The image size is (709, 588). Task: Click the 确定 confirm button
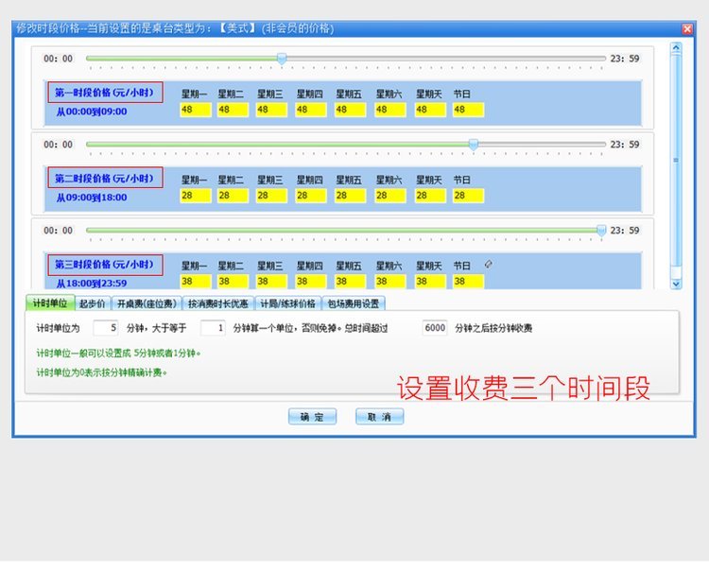pos(313,417)
